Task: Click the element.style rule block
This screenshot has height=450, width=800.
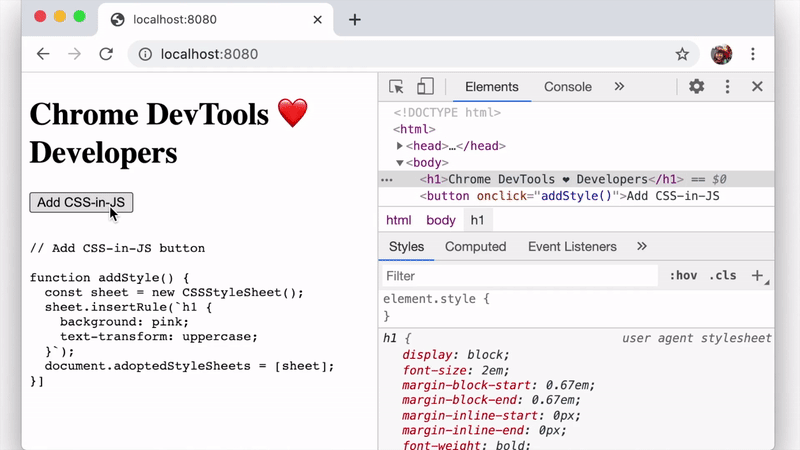Action: pos(576,308)
